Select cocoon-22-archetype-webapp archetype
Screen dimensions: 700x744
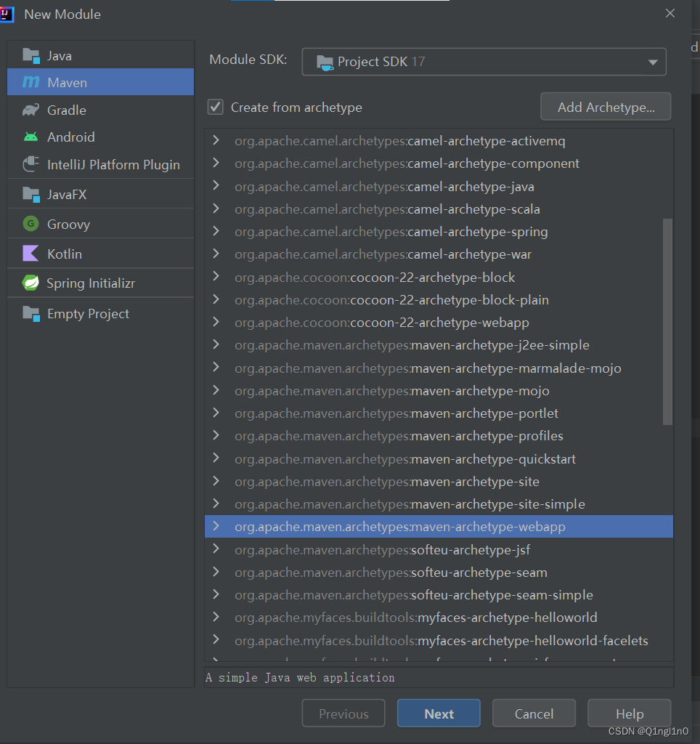[439, 322]
